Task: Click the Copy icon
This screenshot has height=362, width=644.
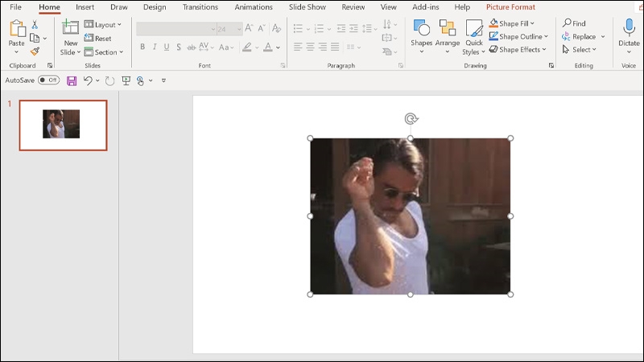Action: pos(35,38)
